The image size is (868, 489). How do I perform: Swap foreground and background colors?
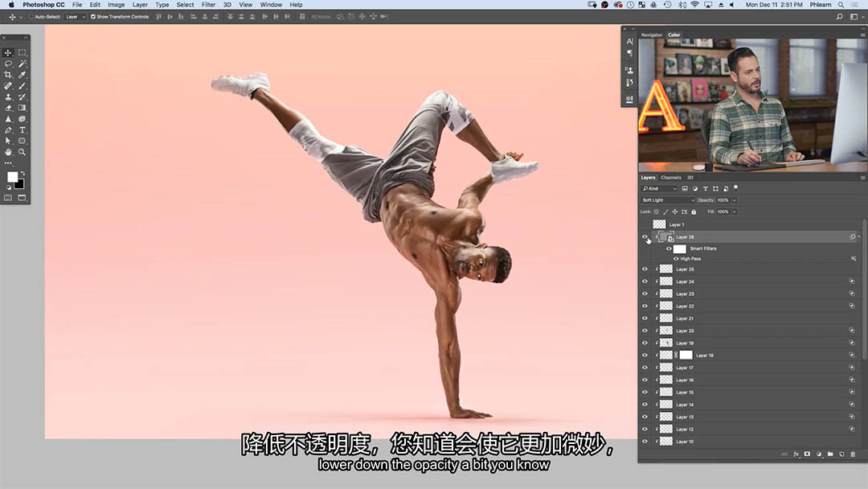(23, 174)
